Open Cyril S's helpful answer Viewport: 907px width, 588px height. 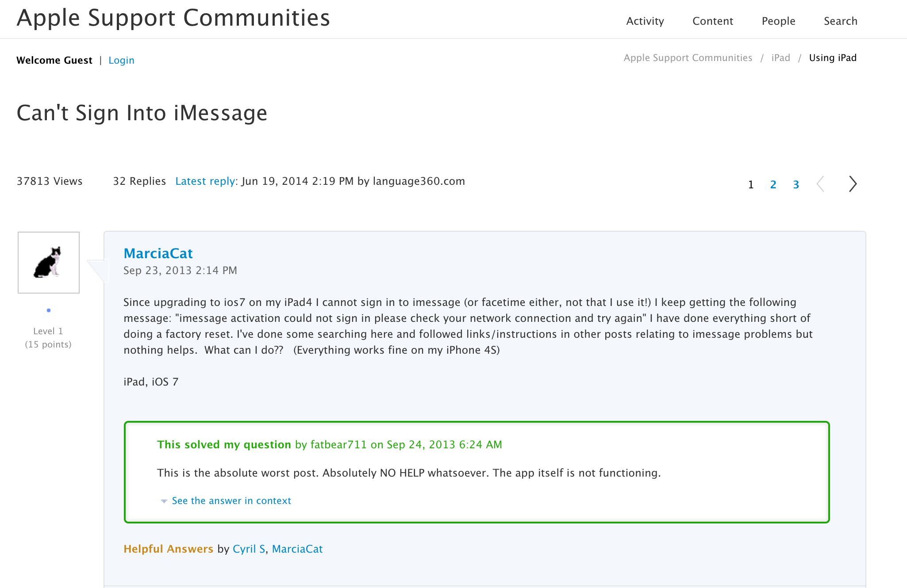point(248,549)
